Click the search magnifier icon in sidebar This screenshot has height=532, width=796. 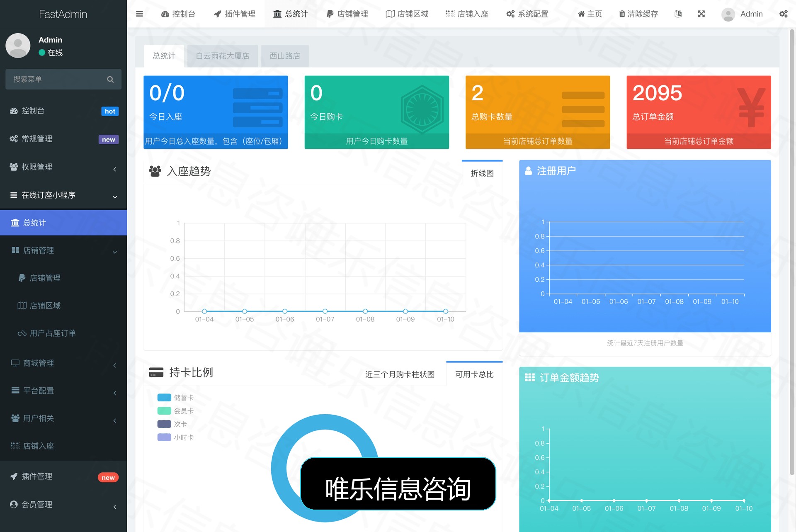click(110, 79)
